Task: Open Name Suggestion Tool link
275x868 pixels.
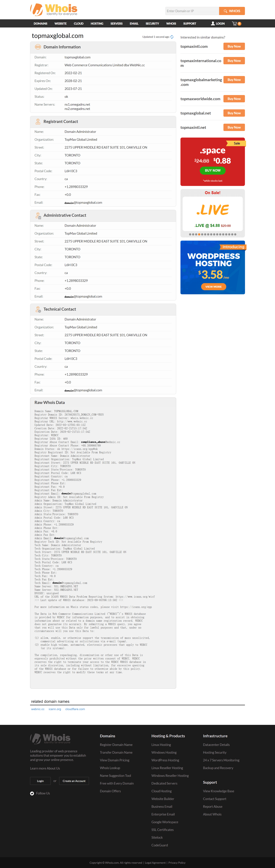Action: 115,776
